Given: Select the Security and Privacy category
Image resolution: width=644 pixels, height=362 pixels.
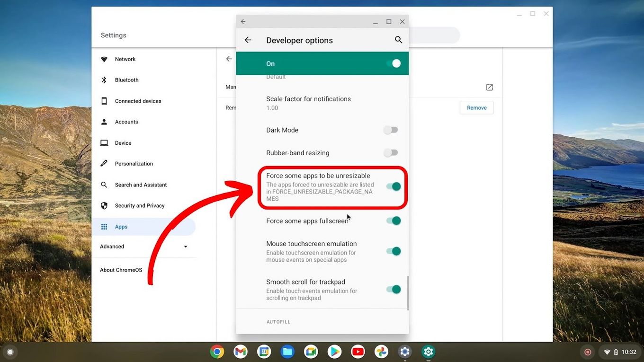Looking at the screenshot, I should pyautogui.click(x=139, y=205).
